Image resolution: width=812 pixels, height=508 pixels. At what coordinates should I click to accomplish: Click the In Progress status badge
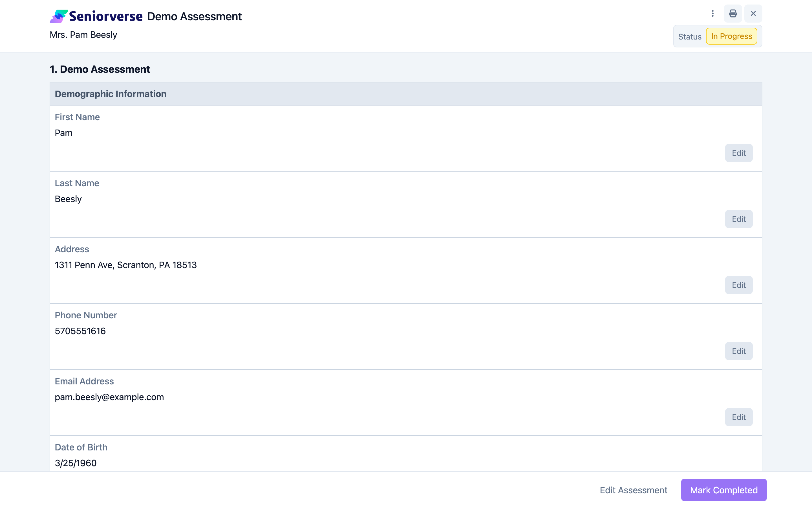[x=731, y=36]
